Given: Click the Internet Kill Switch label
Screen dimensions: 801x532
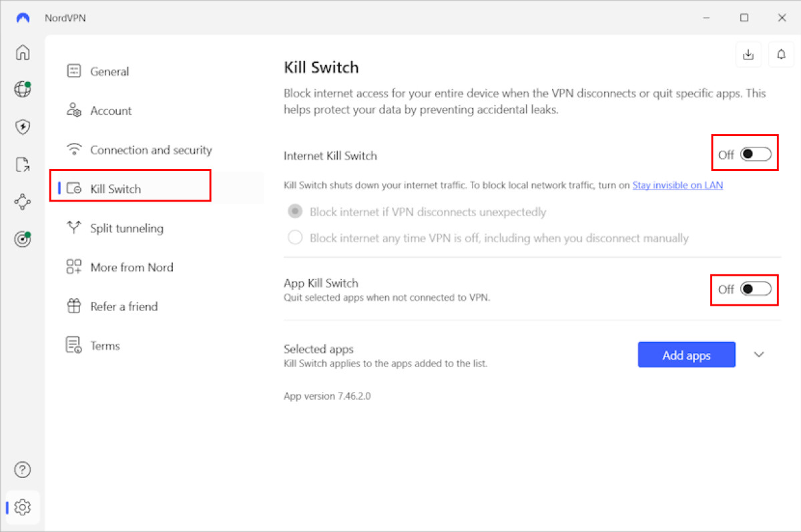Looking at the screenshot, I should point(330,156).
